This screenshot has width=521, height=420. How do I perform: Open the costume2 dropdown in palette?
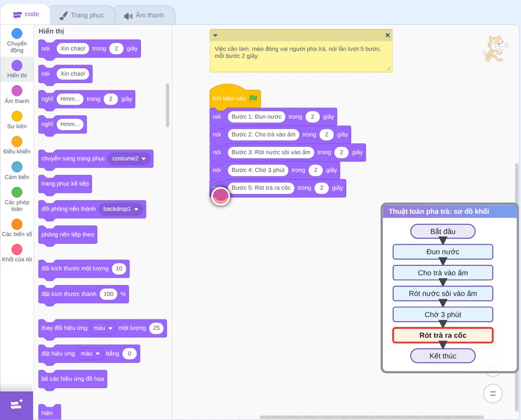pos(129,158)
